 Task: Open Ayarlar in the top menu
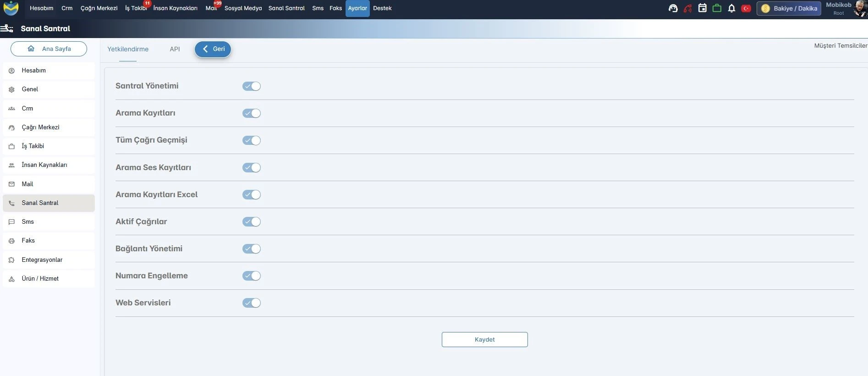(357, 8)
